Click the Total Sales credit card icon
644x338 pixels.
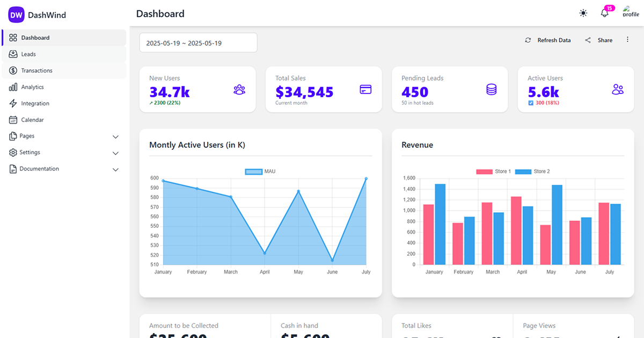point(365,90)
